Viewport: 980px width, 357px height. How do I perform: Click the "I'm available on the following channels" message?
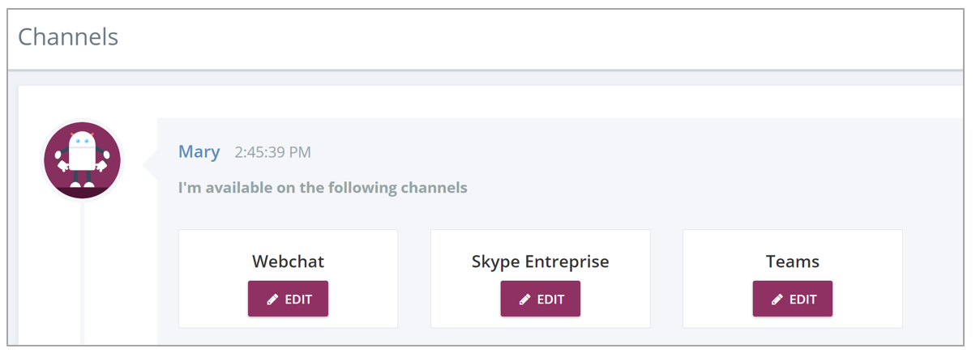point(323,188)
